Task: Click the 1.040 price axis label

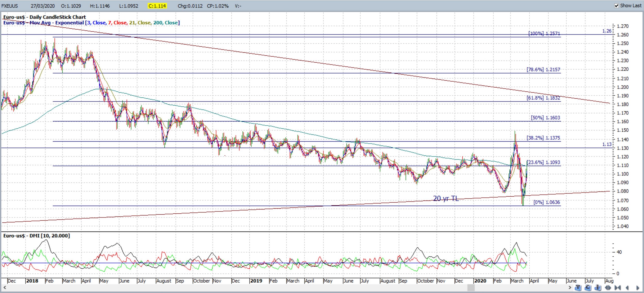Action: point(623,226)
